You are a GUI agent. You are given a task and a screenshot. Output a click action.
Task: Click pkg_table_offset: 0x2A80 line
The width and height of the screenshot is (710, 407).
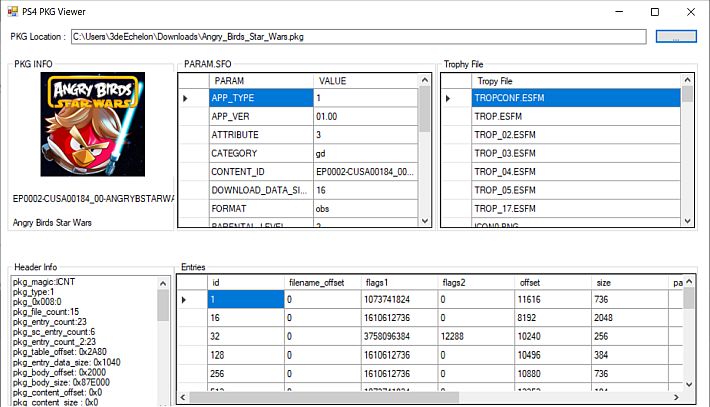point(60,352)
